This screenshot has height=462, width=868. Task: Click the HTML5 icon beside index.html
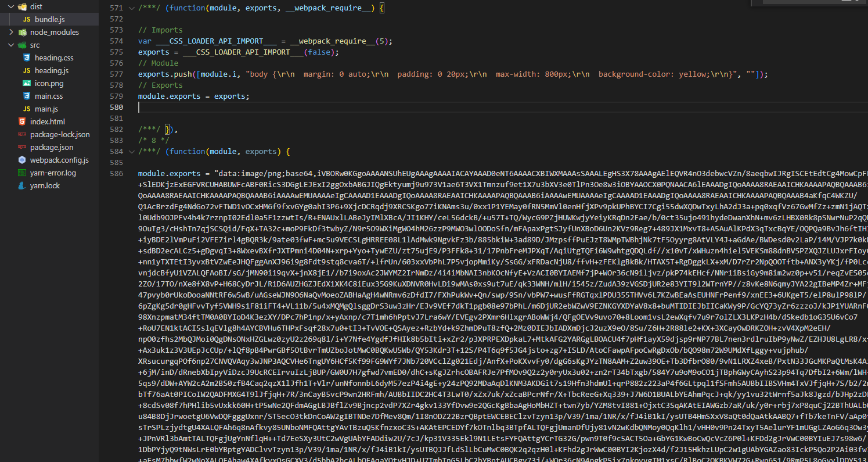click(22, 121)
